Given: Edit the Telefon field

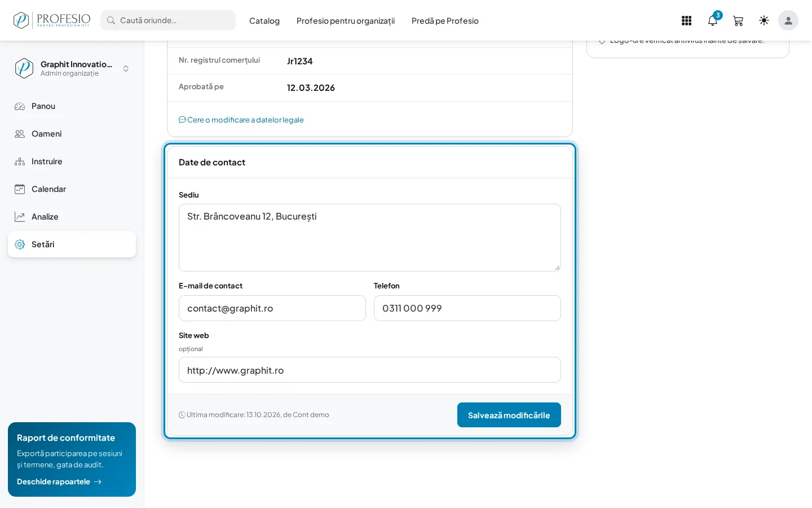Looking at the screenshot, I should [x=467, y=308].
